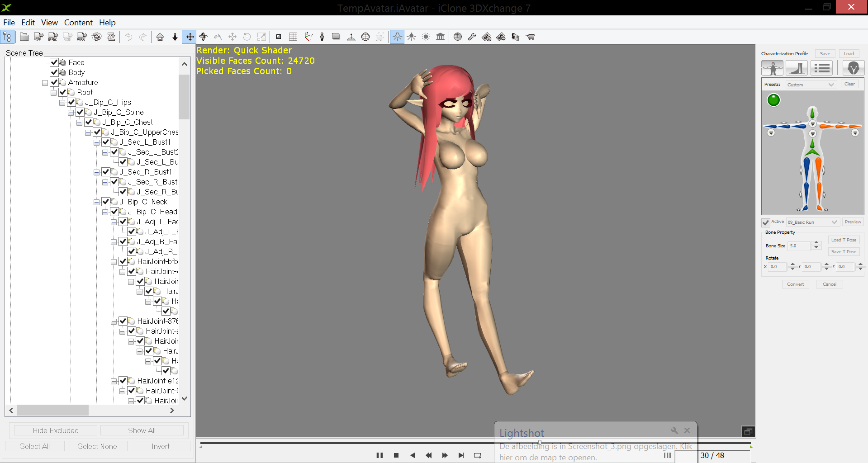Open the 09_Basic Run motion dropdown
Screen dimensions: 868x463
[x=813, y=222]
